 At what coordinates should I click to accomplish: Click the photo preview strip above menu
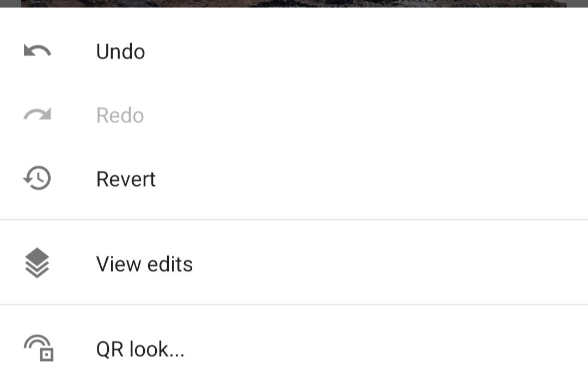[294, 3]
